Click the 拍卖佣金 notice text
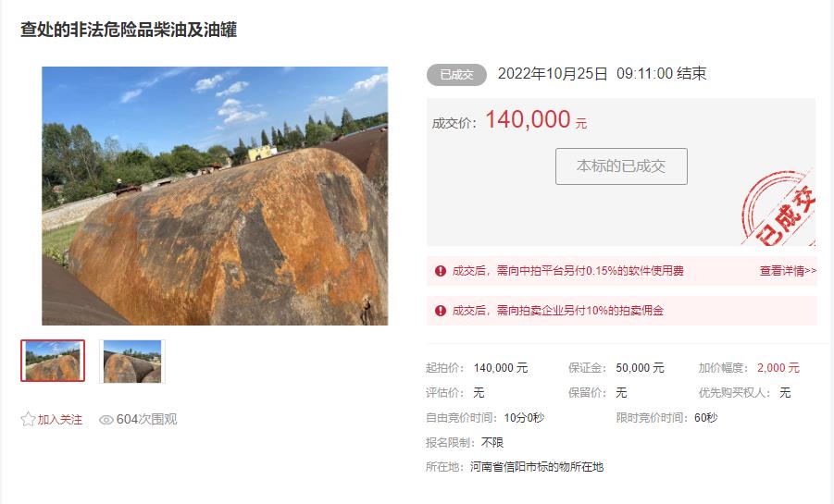This screenshot has width=834, height=504. pyautogui.click(x=558, y=311)
